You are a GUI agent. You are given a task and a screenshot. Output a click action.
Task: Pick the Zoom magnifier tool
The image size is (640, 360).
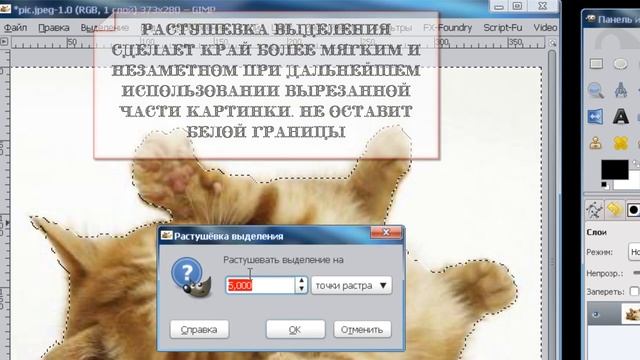coord(596,90)
